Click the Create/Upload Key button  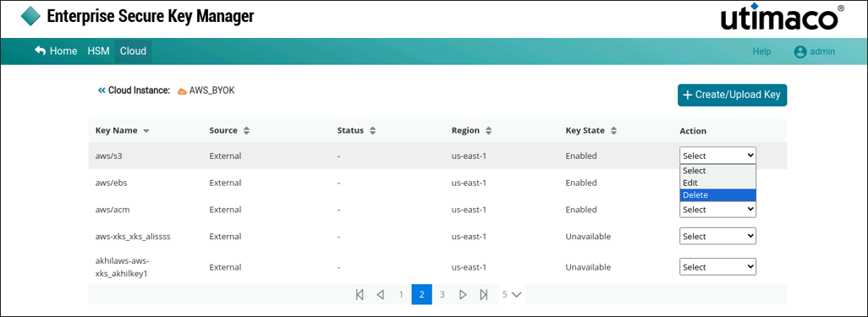[732, 95]
